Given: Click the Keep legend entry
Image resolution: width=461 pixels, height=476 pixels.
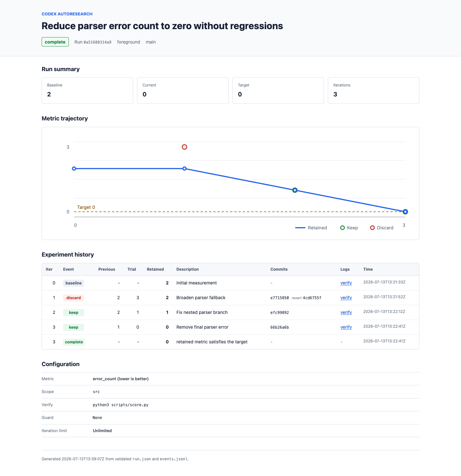Looking at the screenshot, I should click(349, 228).
